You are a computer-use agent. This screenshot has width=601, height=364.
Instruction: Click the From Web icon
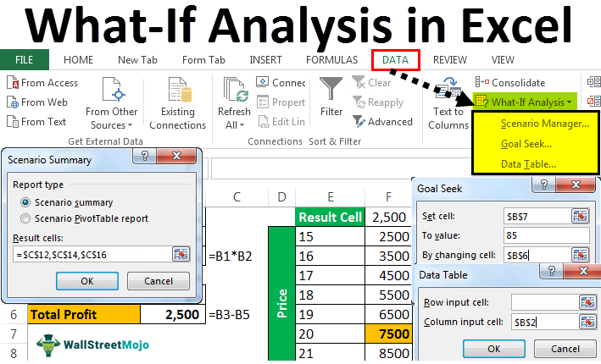point(13,102)
